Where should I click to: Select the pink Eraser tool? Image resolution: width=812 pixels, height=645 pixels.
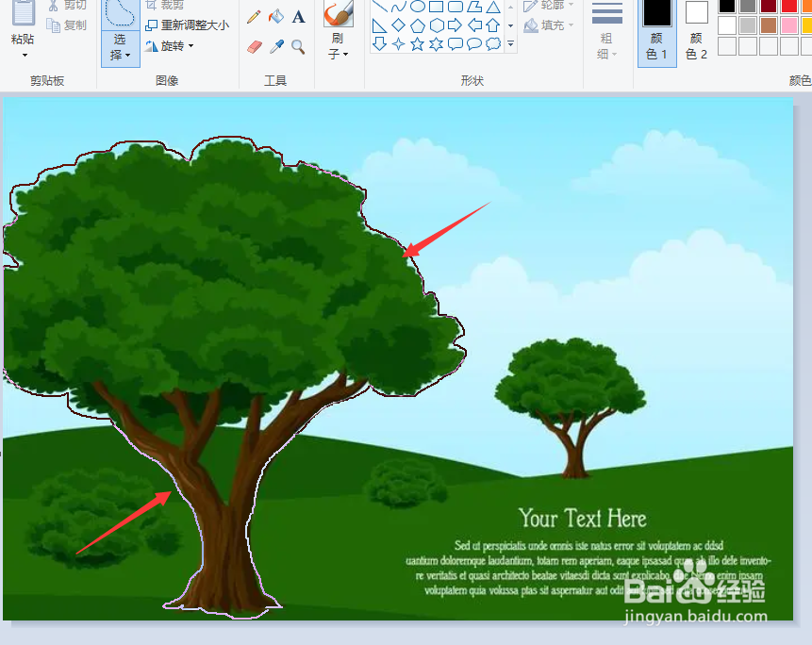(255, 47)
